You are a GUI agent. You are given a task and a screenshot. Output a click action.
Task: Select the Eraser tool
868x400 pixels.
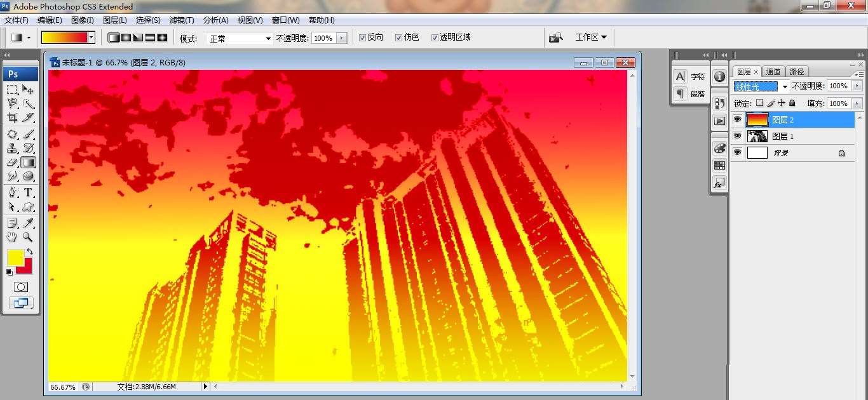(12, 163)
